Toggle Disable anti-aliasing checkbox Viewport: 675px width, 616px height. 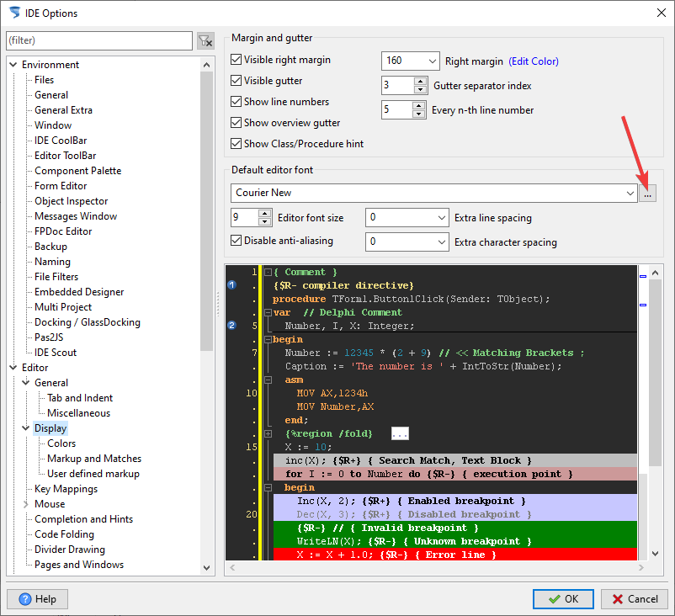tap(236, 240)
